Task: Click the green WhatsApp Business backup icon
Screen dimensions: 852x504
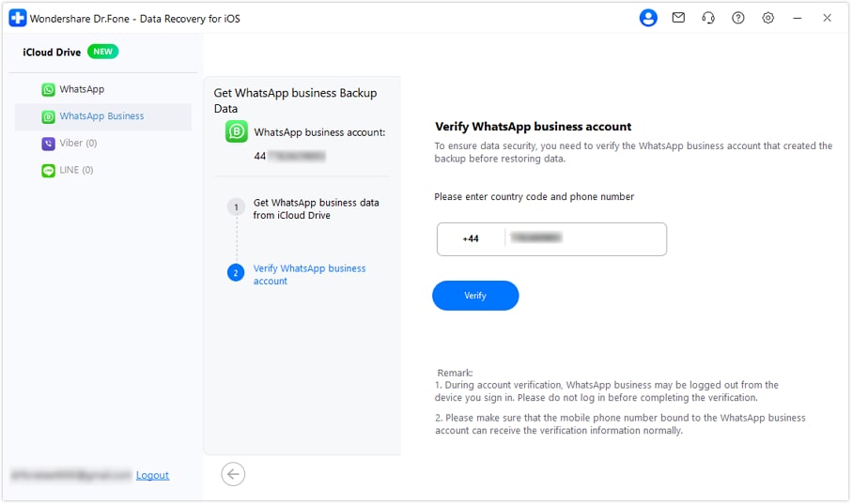Action: (x=237, y=131)
